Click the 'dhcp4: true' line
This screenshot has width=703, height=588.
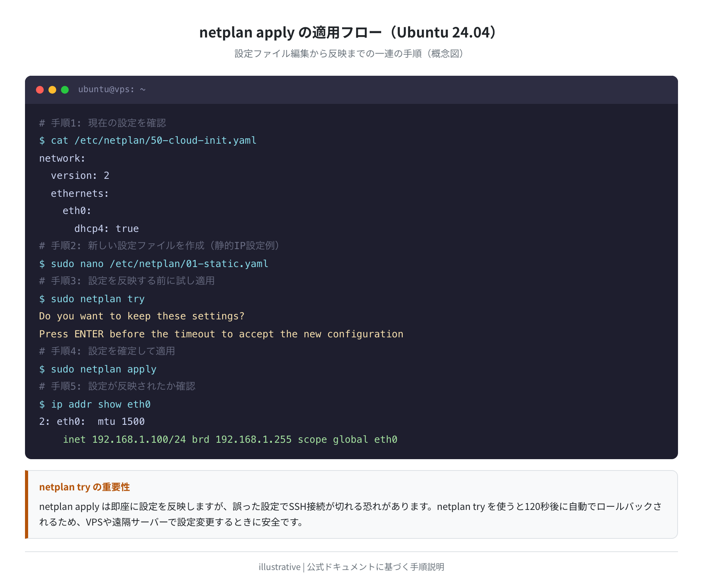pos(107,228)
